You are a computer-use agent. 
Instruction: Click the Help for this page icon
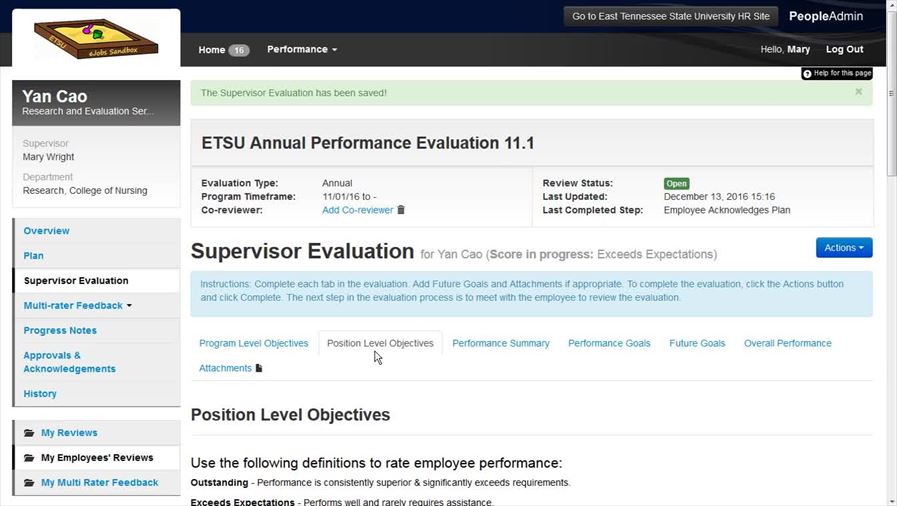[808, 74]
